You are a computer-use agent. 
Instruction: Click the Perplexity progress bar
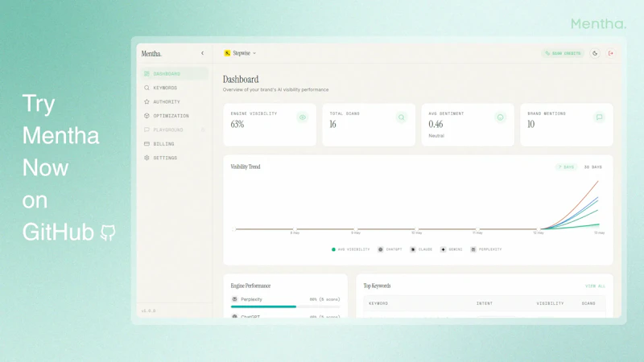coord(286,306)
